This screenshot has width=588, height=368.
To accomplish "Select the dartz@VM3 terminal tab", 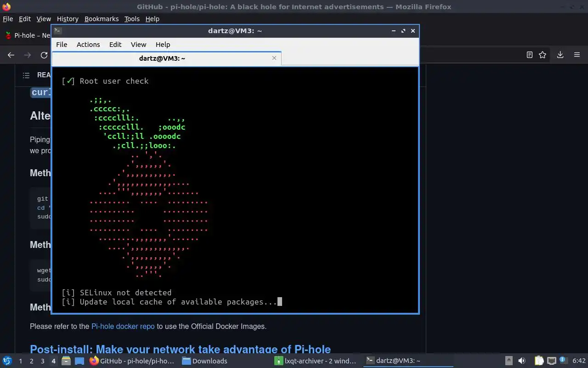I will [166, 58].
